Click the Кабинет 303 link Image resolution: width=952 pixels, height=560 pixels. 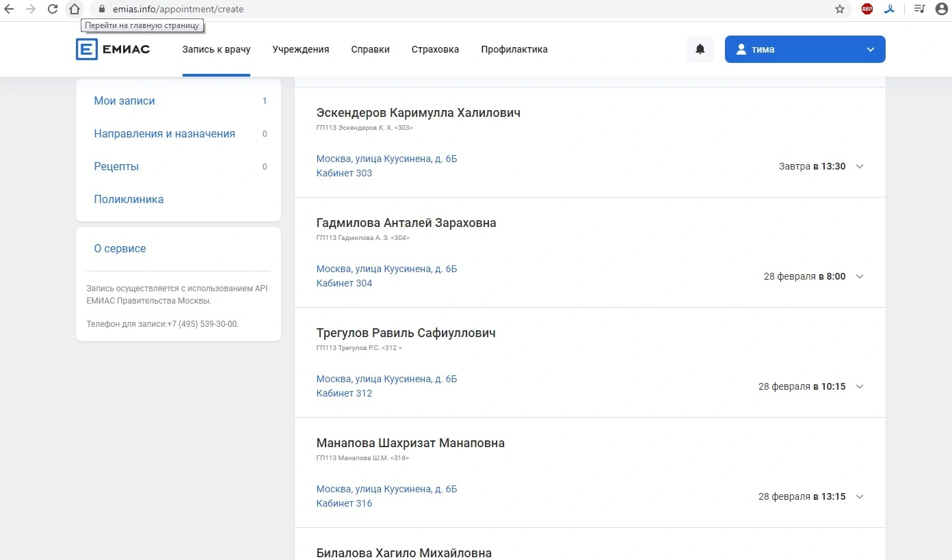(344, 173)
